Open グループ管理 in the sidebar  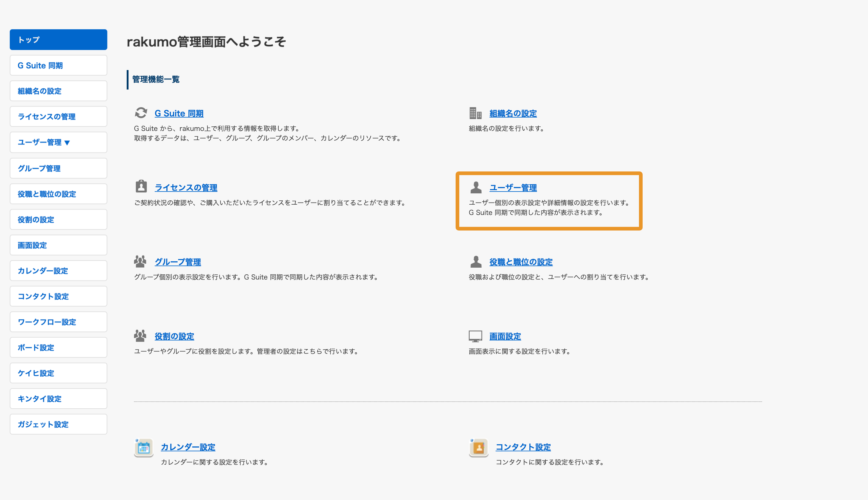58,168
